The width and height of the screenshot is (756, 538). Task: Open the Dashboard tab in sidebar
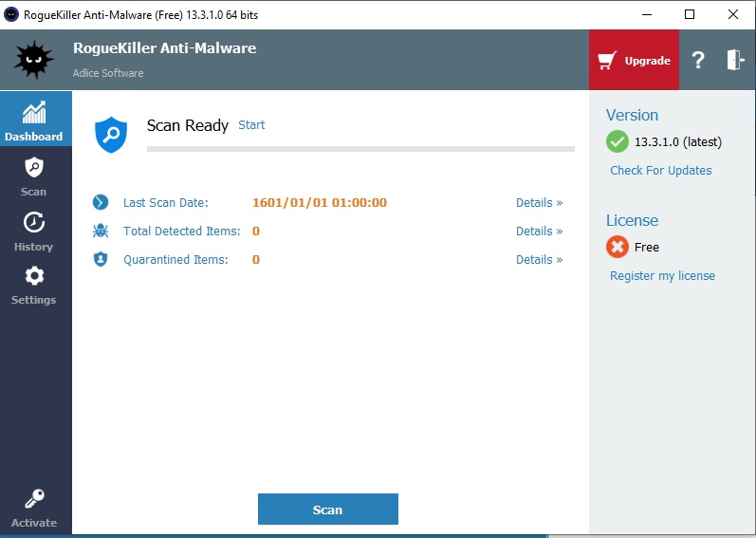click(35, 119)
